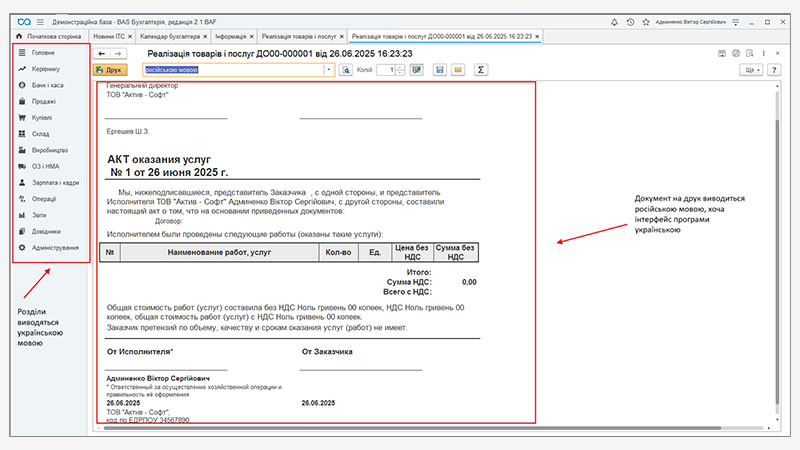Open the Склад section
This screenshot has width=800, height=450.
(40, 134)
